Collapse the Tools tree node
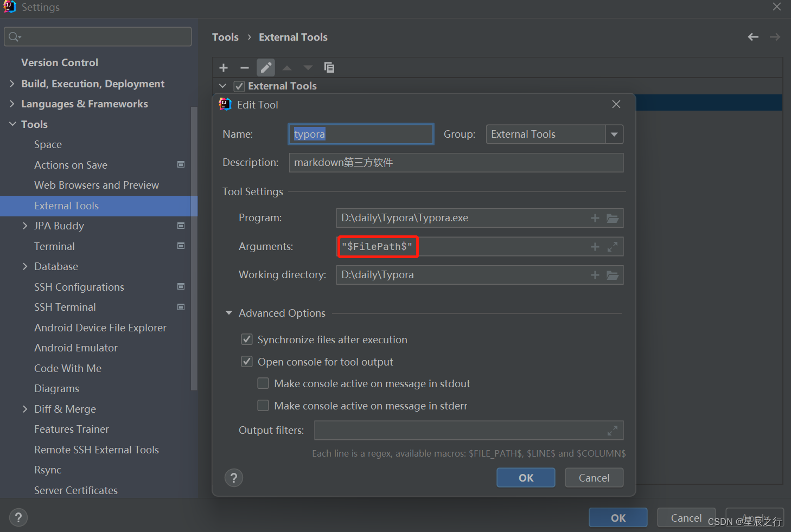 click(12, 124)
